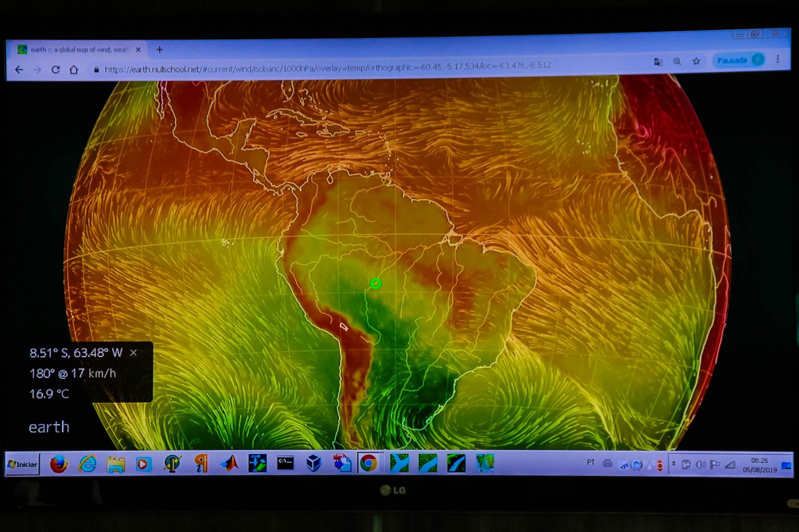This screenshot has height=532, width=799.
Task: Open a new browser tab
Action: coord(159,49)
